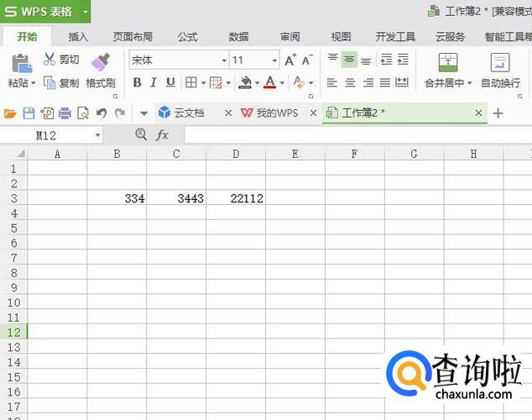
Task: Select column header F
Action: click(355, 154)
